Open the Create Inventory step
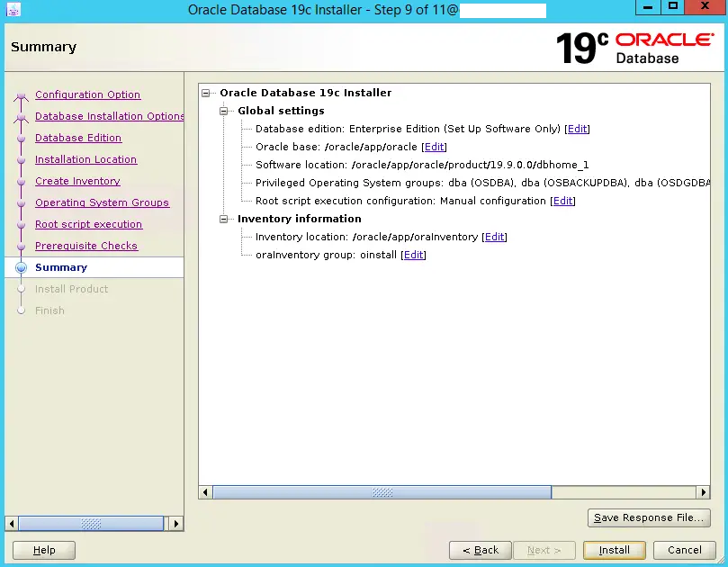Screen dimensions: 728x567 77,181
